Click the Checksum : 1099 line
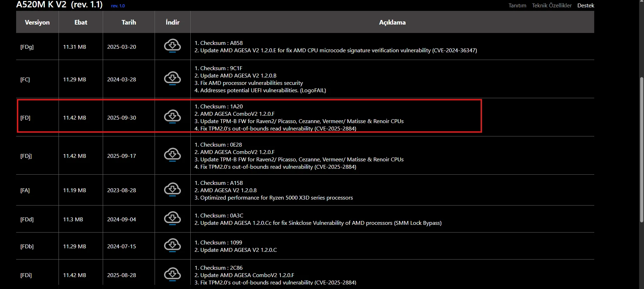This screenshot has height=289, width=644. (218, 242)
